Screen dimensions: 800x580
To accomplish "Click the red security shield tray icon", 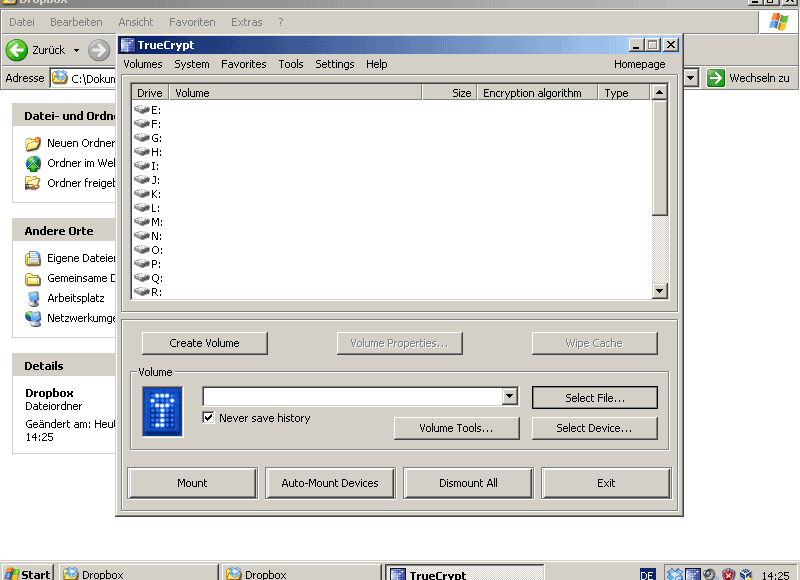I will pyautogui.click(x=728, y=574).
